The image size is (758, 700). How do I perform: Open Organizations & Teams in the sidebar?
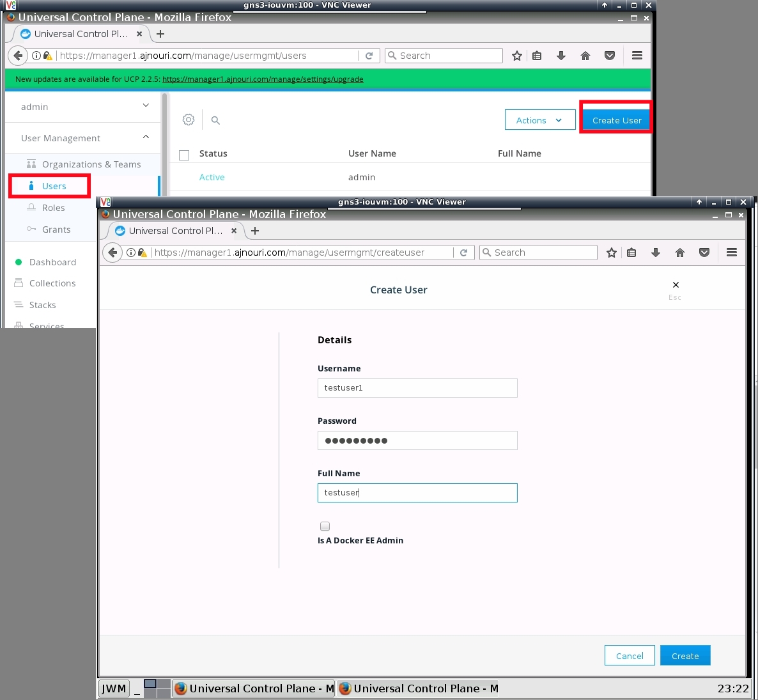click(91, 164)
